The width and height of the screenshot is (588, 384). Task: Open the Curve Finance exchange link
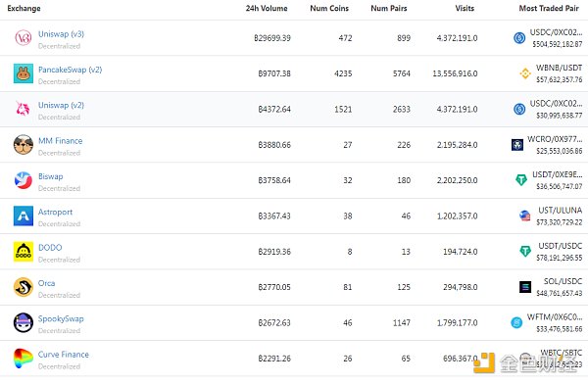[64, 355]
